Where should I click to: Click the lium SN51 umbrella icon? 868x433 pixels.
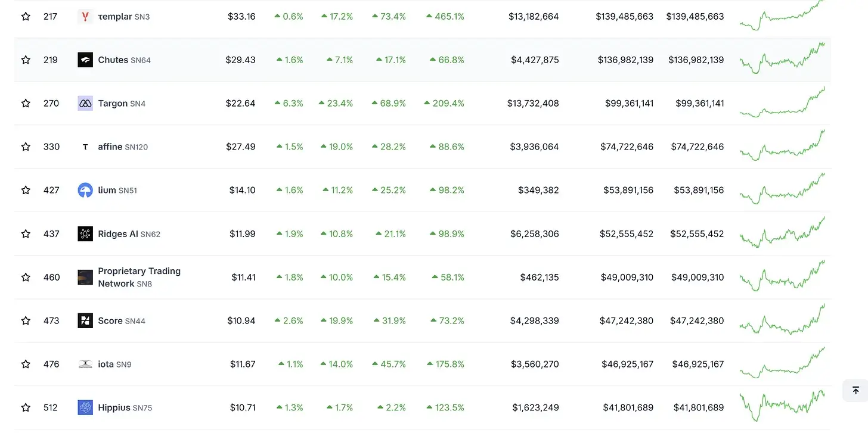pos(85,191)
